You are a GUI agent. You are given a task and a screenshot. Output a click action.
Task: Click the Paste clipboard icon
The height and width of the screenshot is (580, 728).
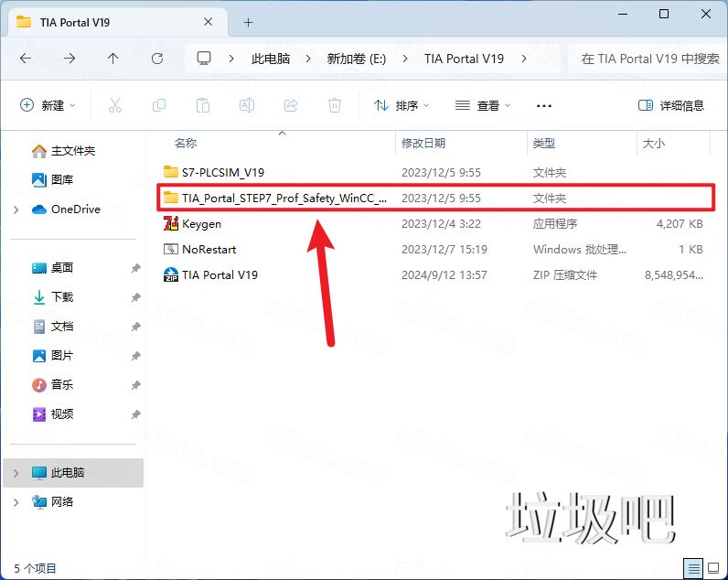coord(203,105)
